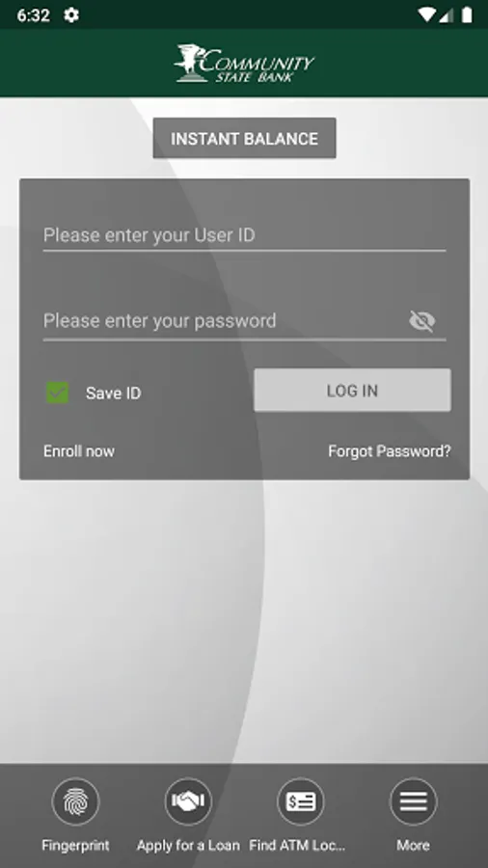Tap the Save ID text label
Viewport: 488px width, 868px height.
point(114,393)
